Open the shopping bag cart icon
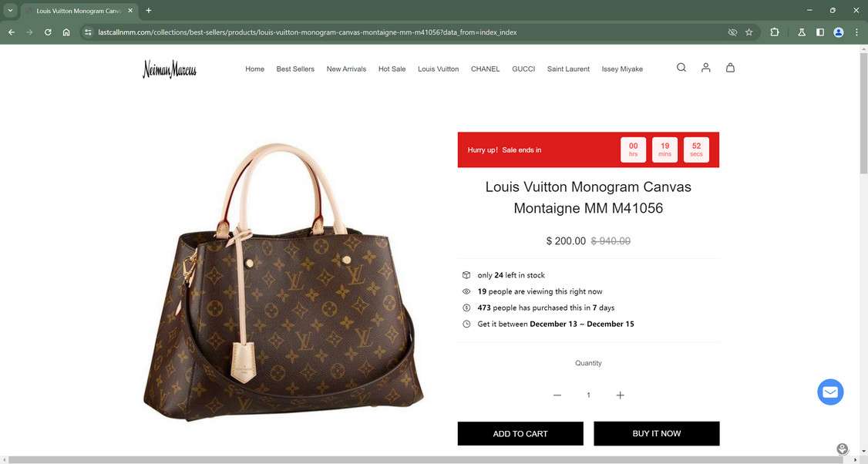 click(x=730, y=68)
